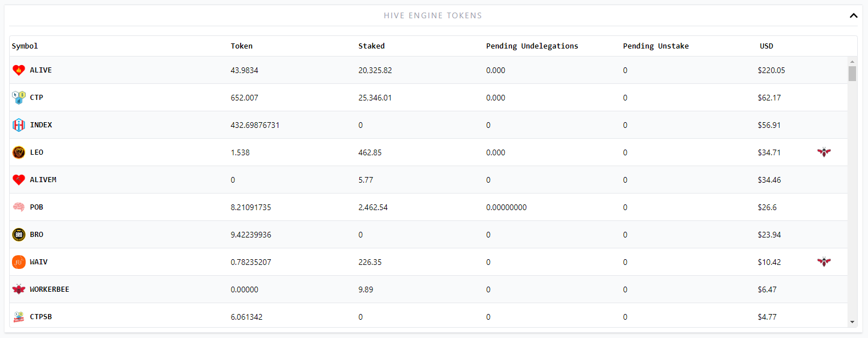Select the WORKERBEE symbol name
Viewport: 868px width, 338px height.
click(50, 289)
